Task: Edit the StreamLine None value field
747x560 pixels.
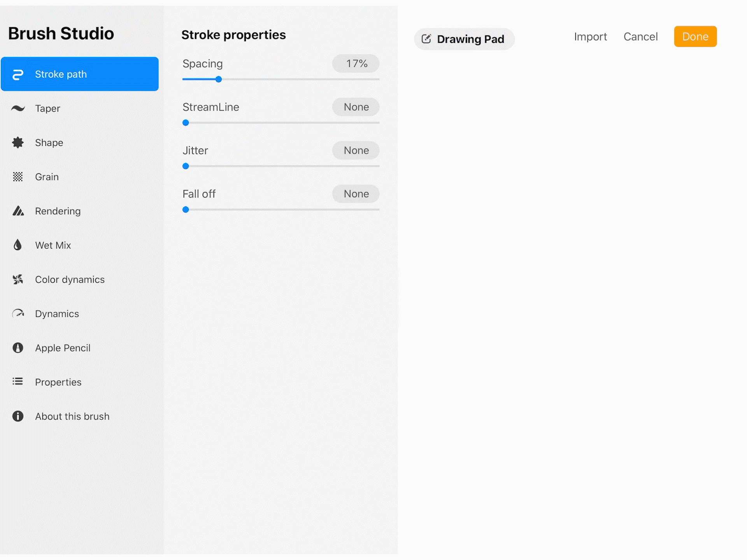Action: pos(356,107)
